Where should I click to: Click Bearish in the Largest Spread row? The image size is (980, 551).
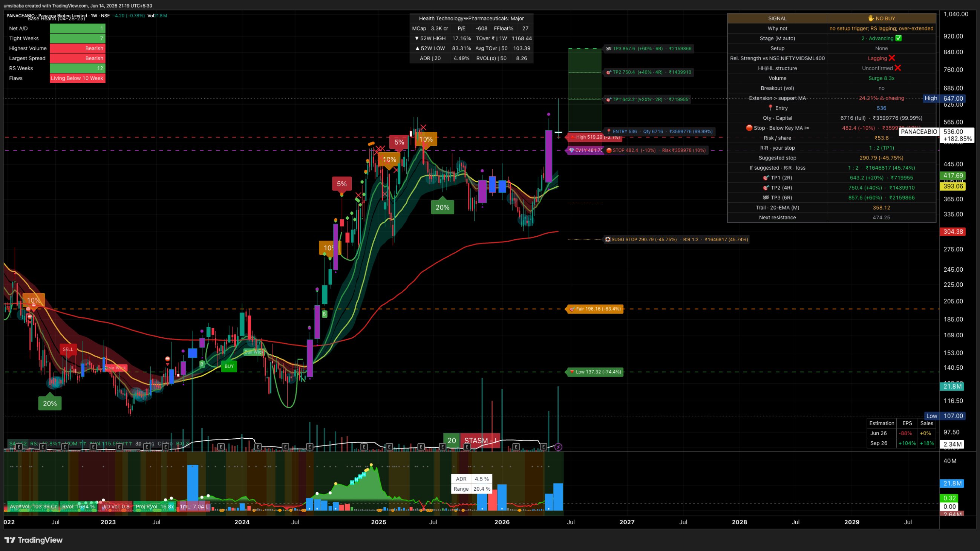pyautogui.click(x=78, y=58)
